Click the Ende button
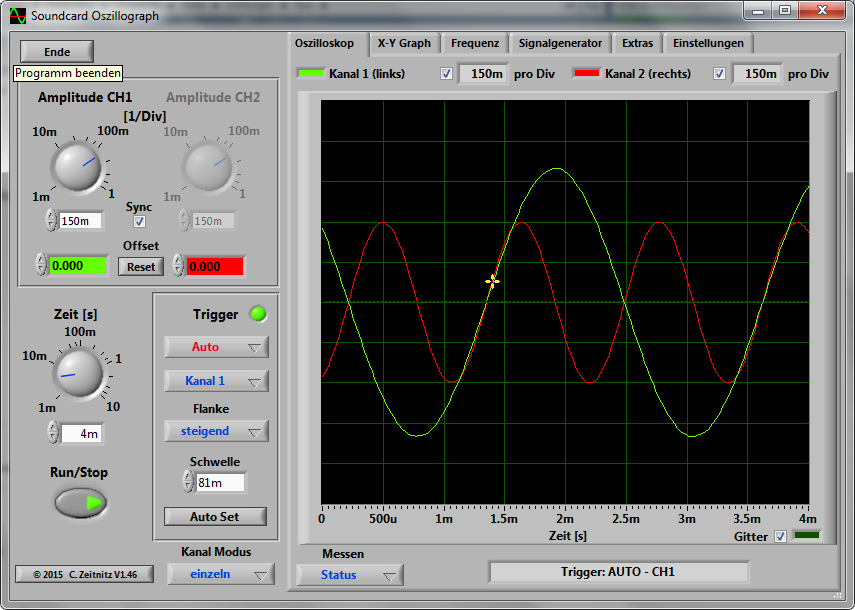Screen dimensions: 855x610 pyautogui.click(x=57, y=52)
